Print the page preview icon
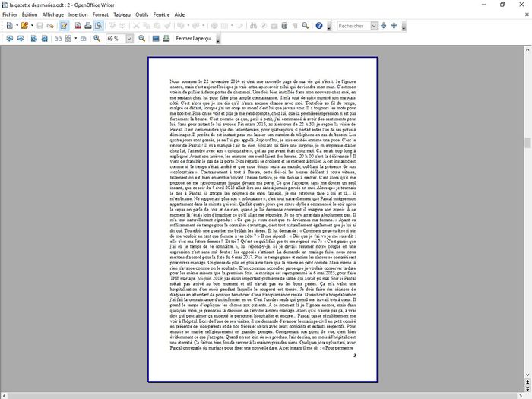 click(166, 39)
